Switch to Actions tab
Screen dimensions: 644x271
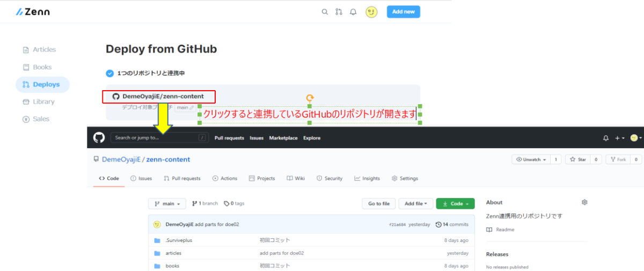[225, 178]
